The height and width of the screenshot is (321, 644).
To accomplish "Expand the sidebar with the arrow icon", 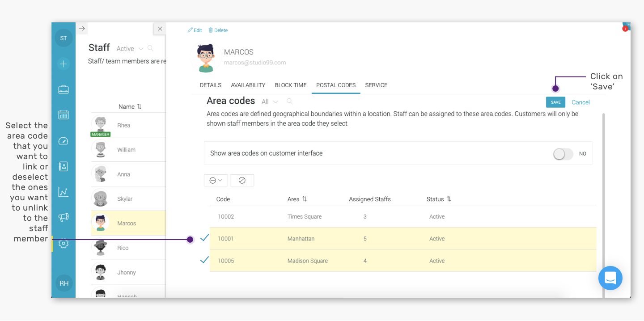I will click(82, 29).
